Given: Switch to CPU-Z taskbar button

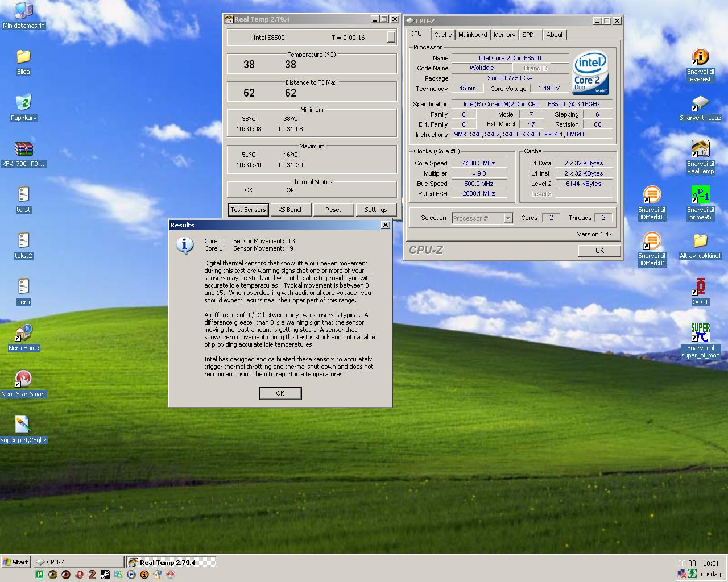Looking at the screenshot, I should coord(78,562).
